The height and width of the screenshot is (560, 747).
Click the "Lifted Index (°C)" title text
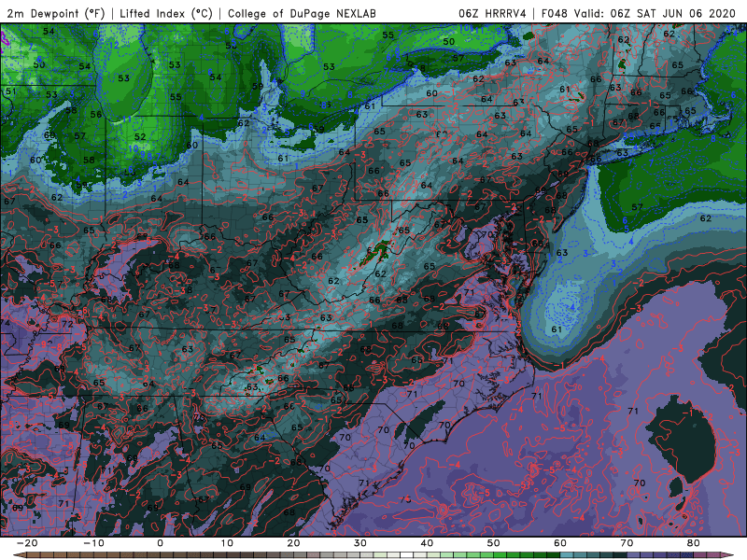(x=166, y=14)
